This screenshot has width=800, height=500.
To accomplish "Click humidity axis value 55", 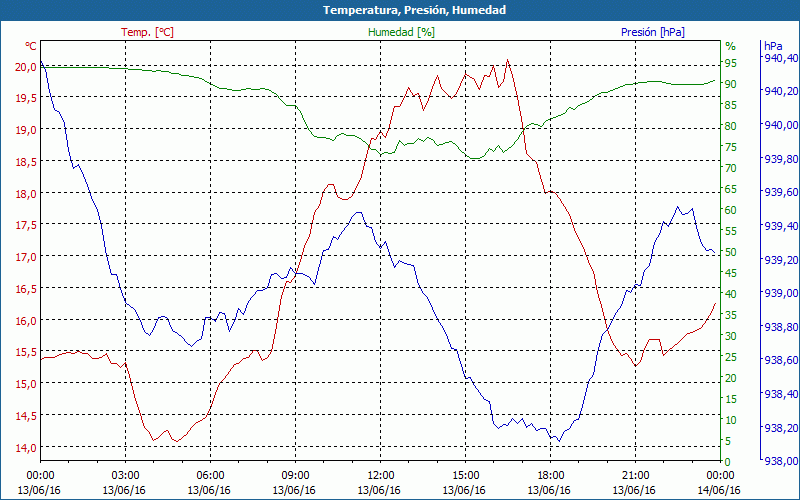I will (x=731, y=231).
